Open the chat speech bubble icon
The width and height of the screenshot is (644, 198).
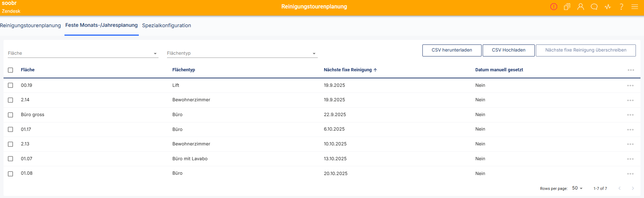click(594, 7)
